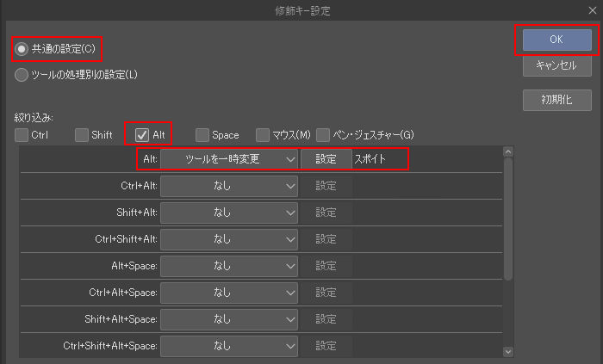Enable the マウス(M) filter checkbox

point(263,135)
